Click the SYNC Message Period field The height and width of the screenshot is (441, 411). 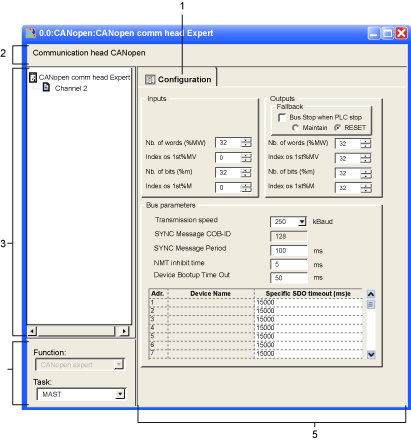[289, 250]
